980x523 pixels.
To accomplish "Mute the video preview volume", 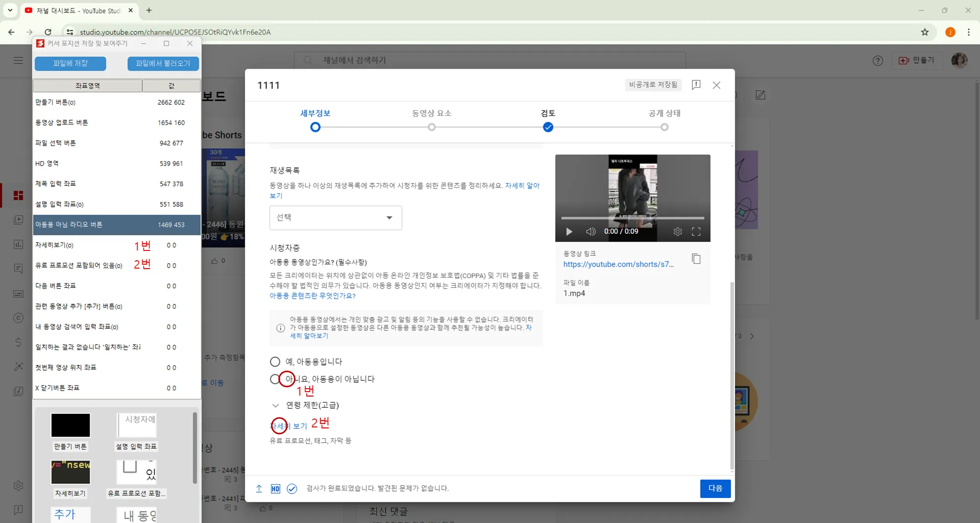I will point(591,231).
